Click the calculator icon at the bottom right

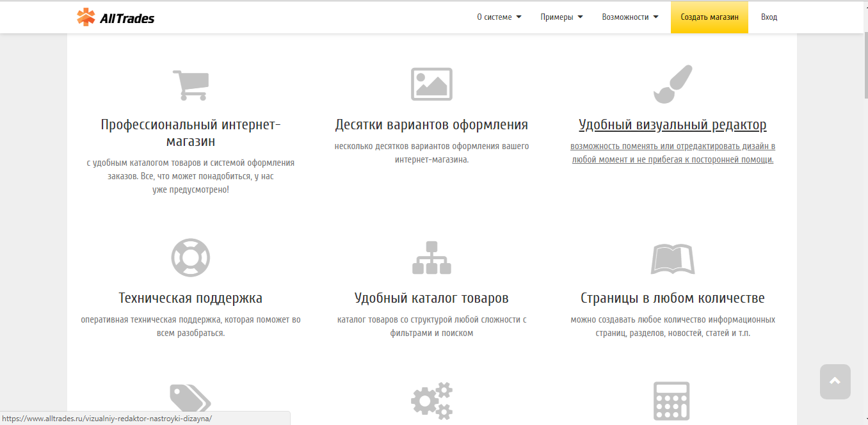click(x=672, y=400)
